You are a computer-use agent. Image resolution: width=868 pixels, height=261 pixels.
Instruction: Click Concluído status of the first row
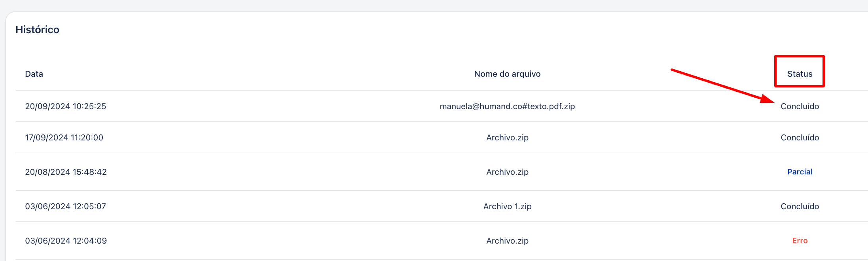click(x=800, y=106)
